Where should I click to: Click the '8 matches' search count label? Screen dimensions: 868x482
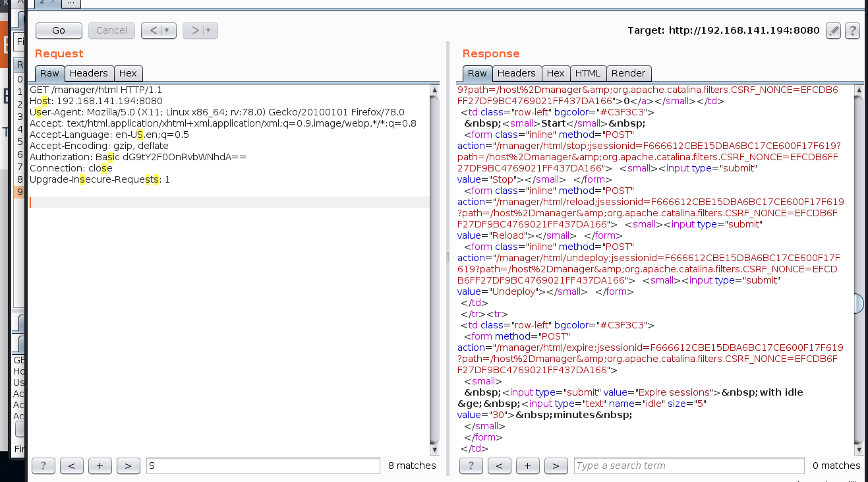click(412, 466)
